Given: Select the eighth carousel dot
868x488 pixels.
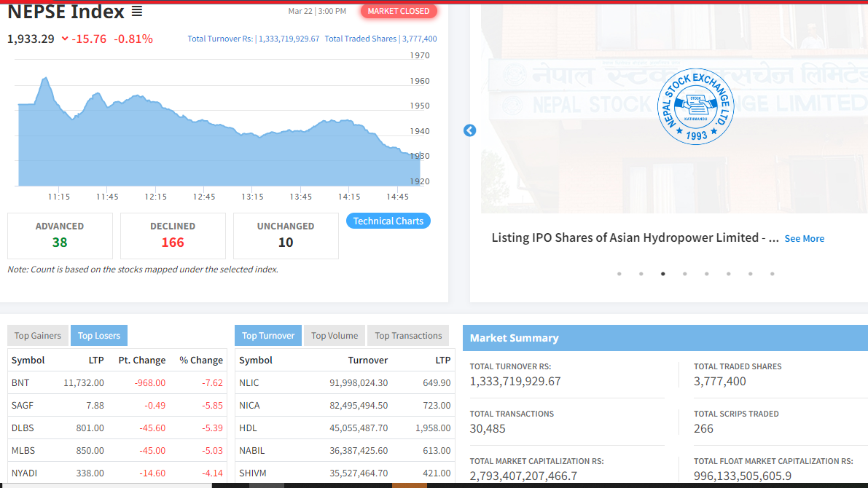Looking at the screenshot, I should click(773, 274).
